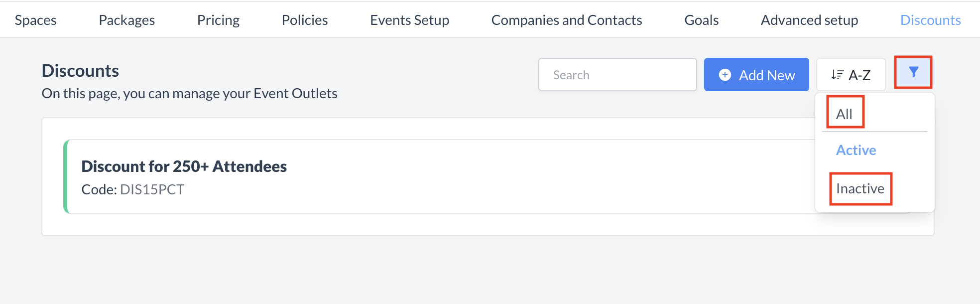
Task: Click the filter funnel icon
Action: click(x=913, y=73)
